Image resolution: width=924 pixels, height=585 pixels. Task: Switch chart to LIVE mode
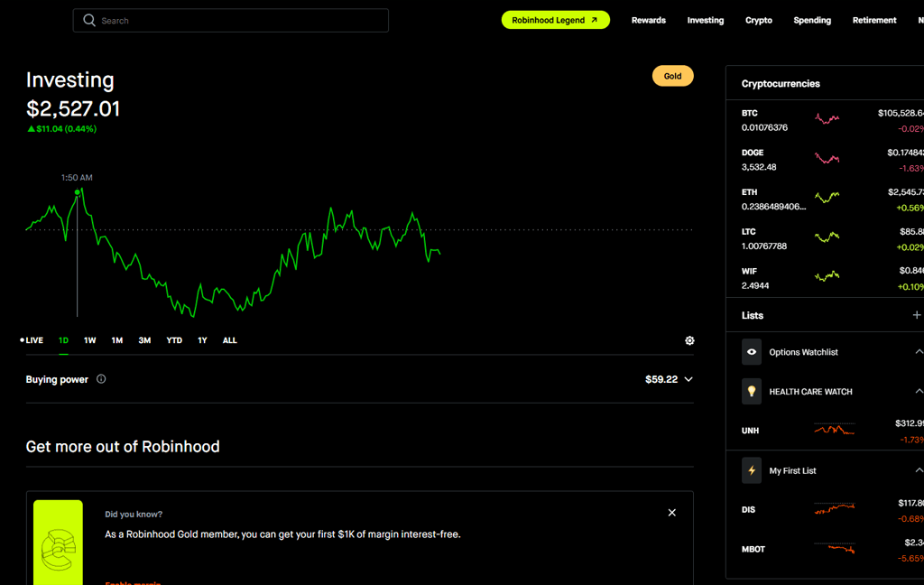click(x=32, y=340)
